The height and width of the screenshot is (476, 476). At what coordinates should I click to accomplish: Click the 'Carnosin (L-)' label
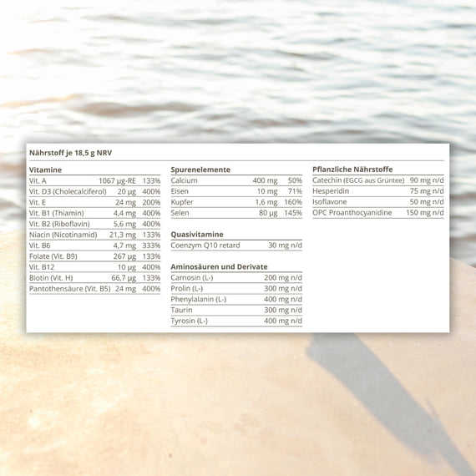(x=192, y=278)
